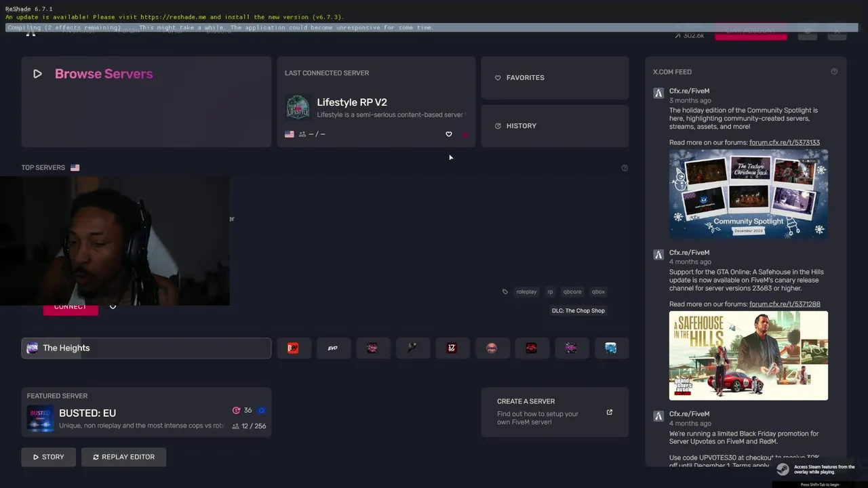Click the qbox tag
The image size is (868, 488).
(x=598, y=291)
